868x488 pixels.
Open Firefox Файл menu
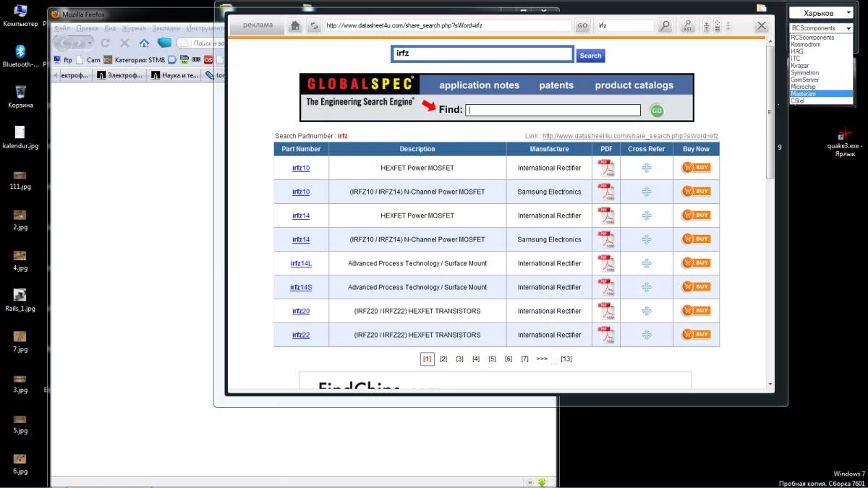click(62, 28)
